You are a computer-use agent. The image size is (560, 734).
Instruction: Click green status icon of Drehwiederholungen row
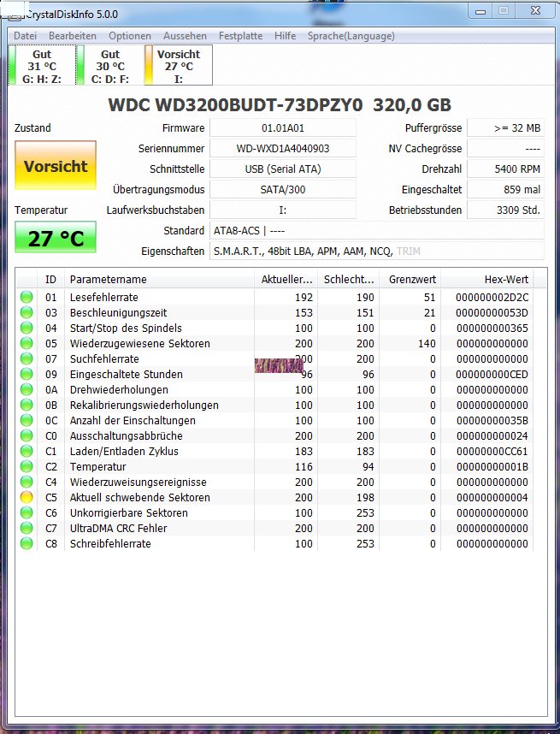pyautogui.click(x=27, y=389)
